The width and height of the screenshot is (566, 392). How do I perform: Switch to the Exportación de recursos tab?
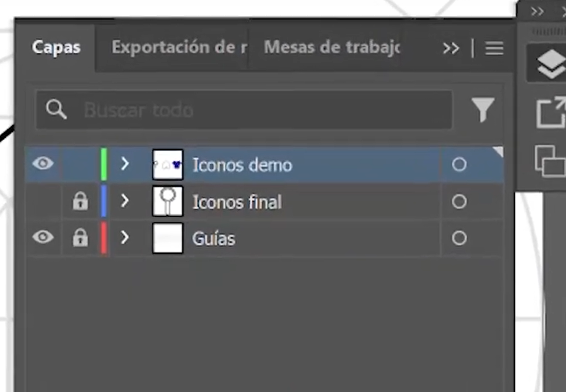(179, 47)
